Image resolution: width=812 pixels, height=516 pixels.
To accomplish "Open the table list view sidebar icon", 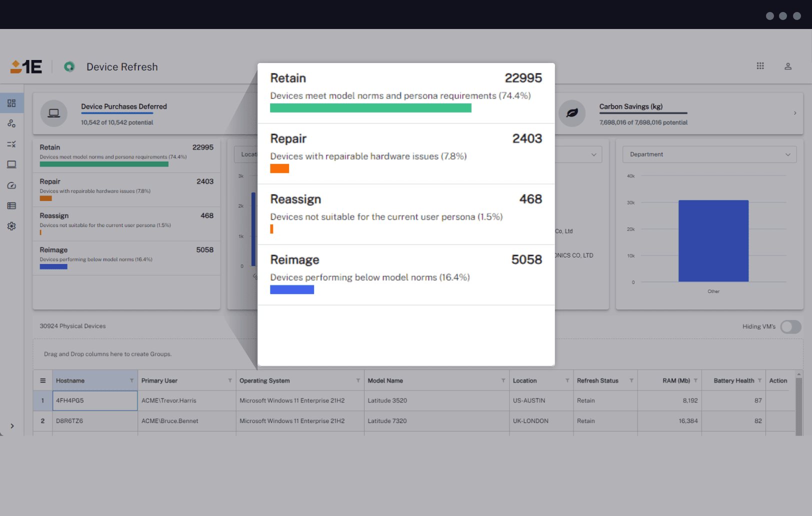I will 11,205.
